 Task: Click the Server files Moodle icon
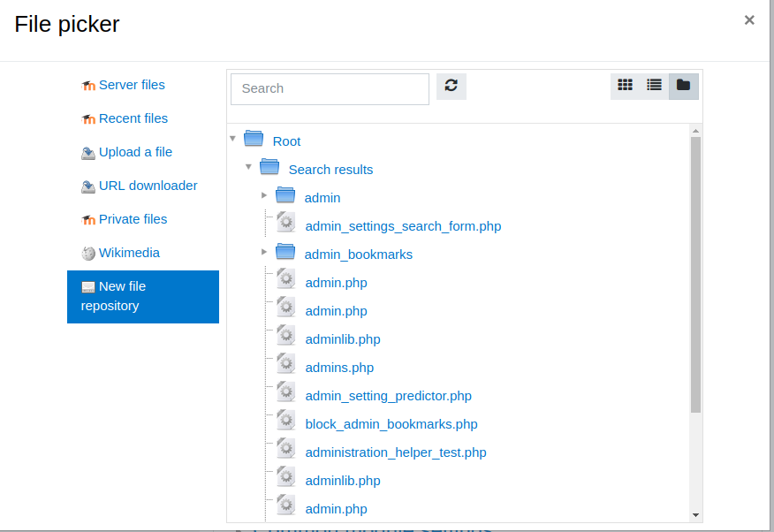[x=88, y=86]
